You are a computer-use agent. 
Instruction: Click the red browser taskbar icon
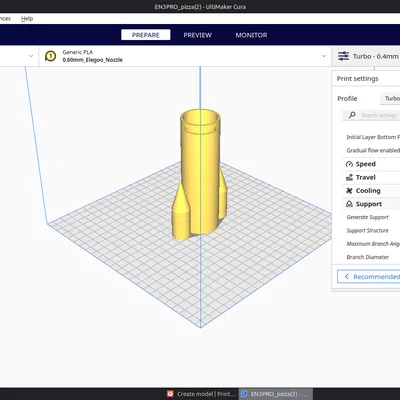170,394
